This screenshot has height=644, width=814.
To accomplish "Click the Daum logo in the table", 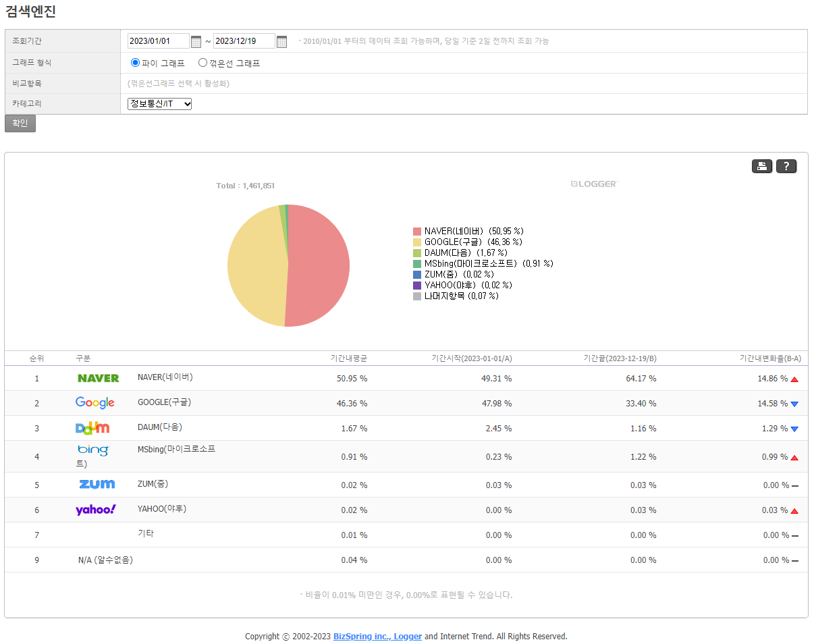I will click(x=92, y=428).
